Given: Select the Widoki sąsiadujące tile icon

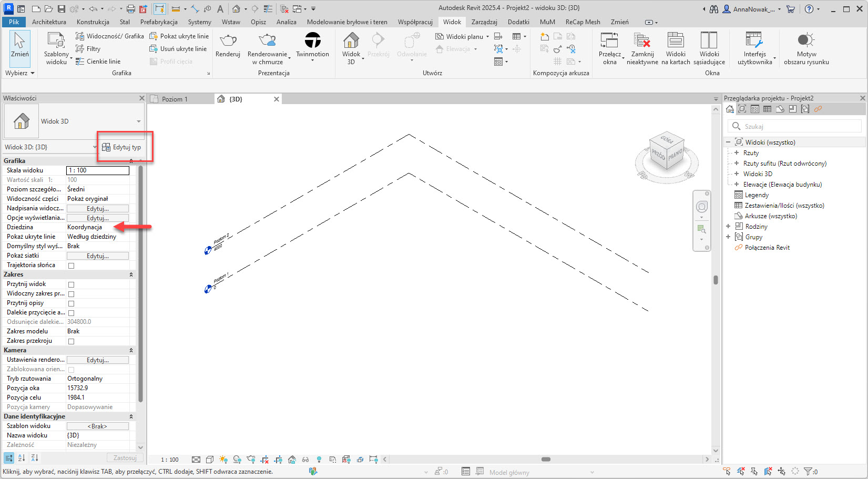Looking at the screenshot, I should pyautogui.click(x=709, y=40).
